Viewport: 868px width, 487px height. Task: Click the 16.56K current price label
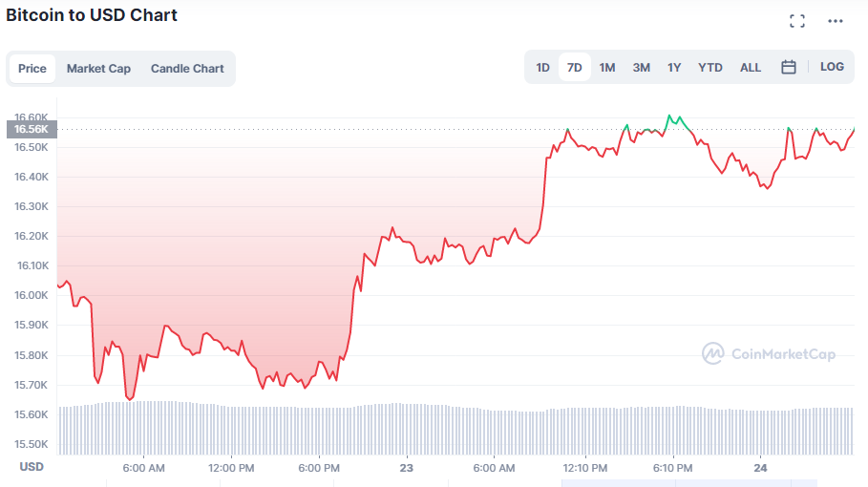(x=32, y=129)
